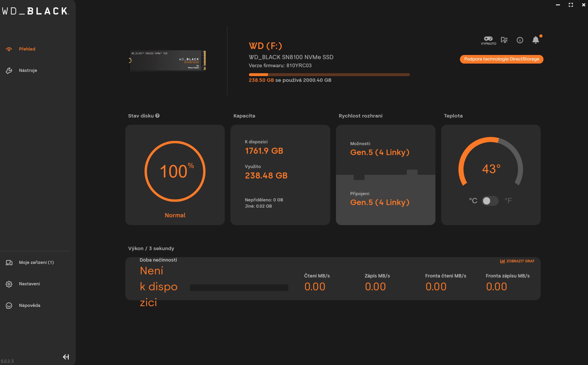Screen dimensions: 588x365
Task: Open the Nastavení menu item
Action: 29,284
